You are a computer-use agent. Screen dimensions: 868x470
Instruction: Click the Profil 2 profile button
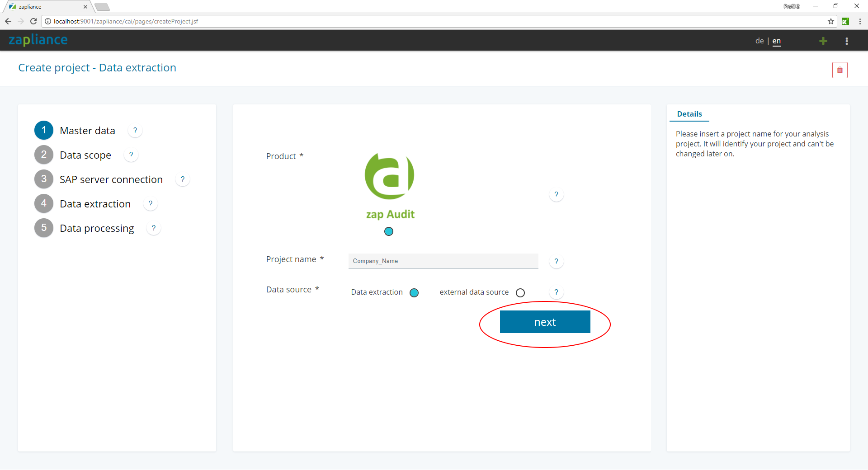pyautogui.click(x=792, y=6)
